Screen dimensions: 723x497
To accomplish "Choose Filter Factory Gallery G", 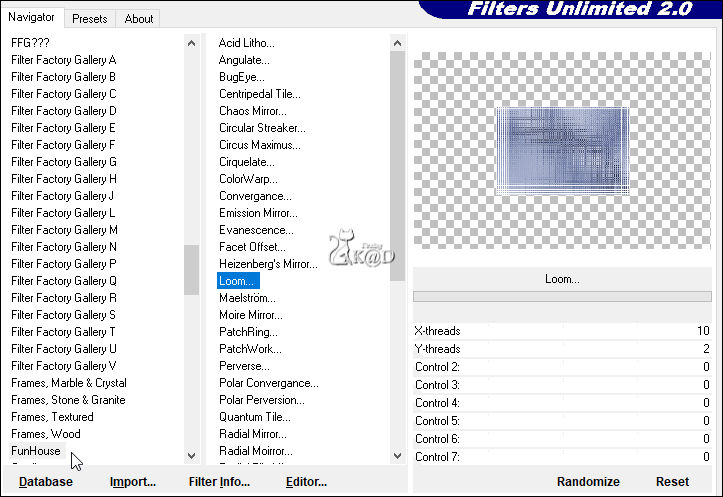I will coord(64,162).
